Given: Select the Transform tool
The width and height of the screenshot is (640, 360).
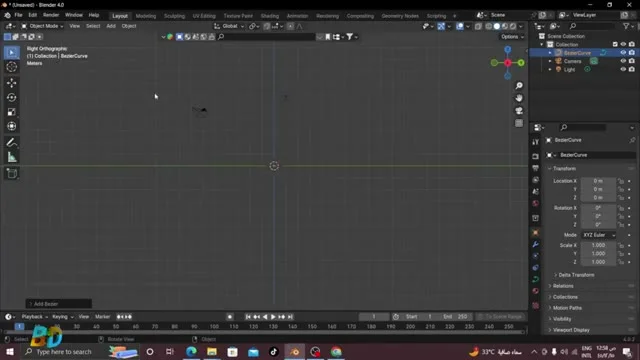Looking at the screenshot, I should pyautogui.click(x=11, y=126).
